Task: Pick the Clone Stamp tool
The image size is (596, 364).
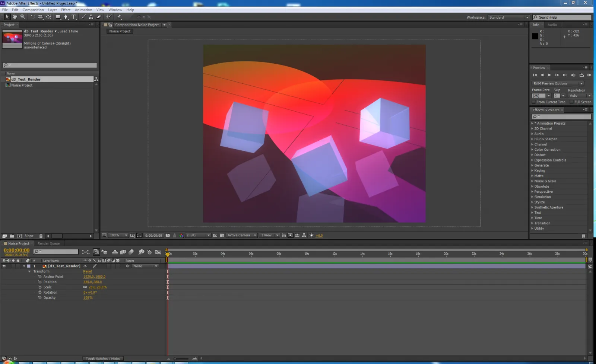Action: (91, 17)
